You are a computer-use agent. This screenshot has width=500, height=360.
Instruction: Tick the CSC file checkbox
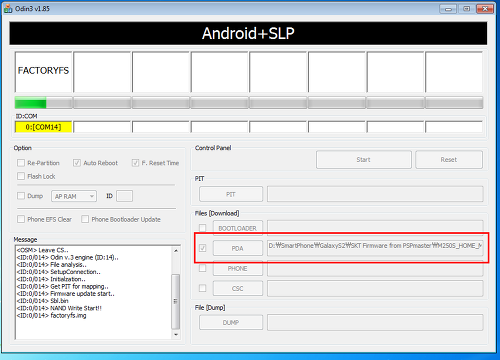click(202, 288)
